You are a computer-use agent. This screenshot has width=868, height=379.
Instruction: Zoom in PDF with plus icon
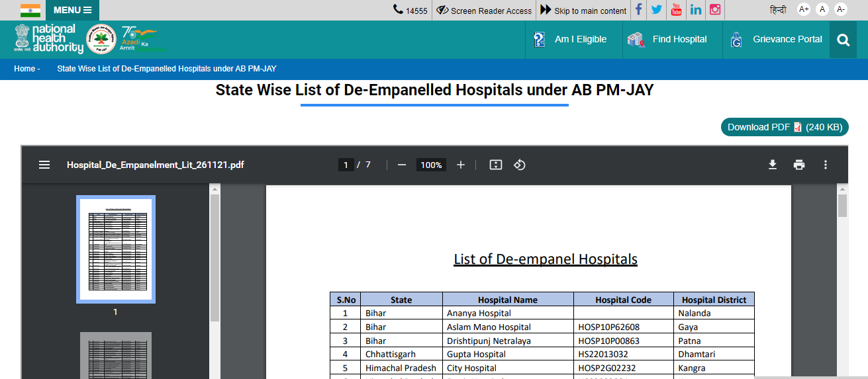click(461, 165)
